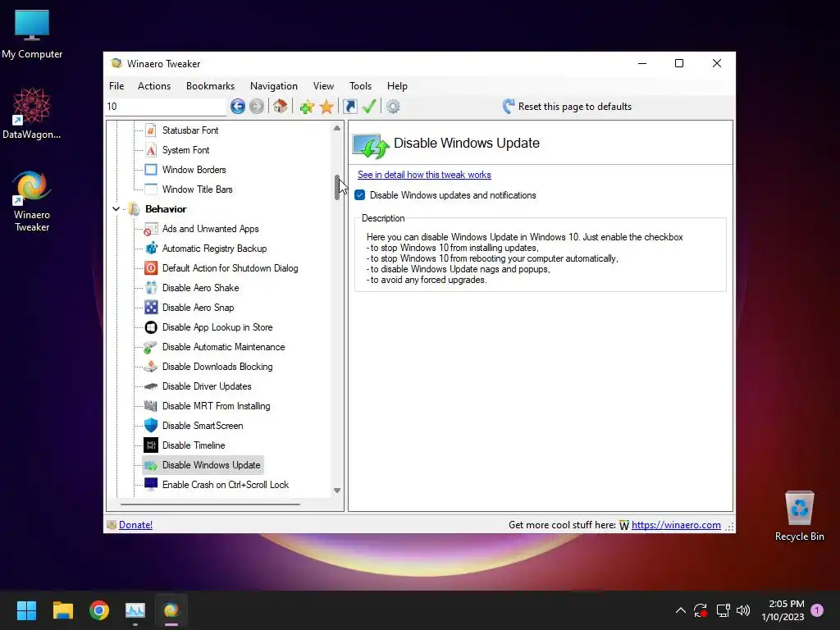This screenshot has height=630, width=840.
Task: Click the blue arrow export icon in toolbar
Action: 349,107
